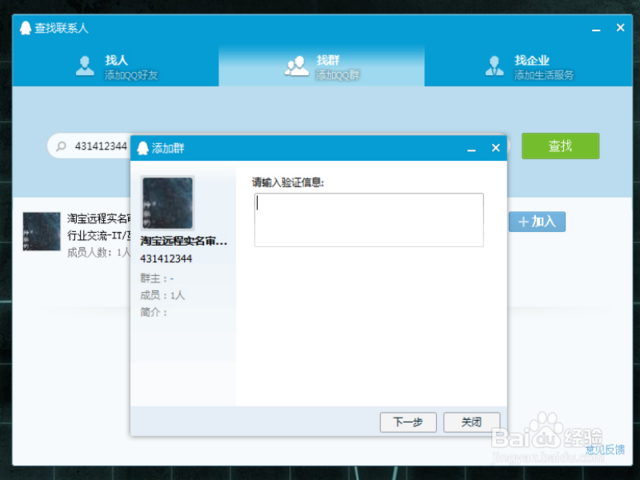Click the 群主 dash link in the dialog

(x=172, y=279)
